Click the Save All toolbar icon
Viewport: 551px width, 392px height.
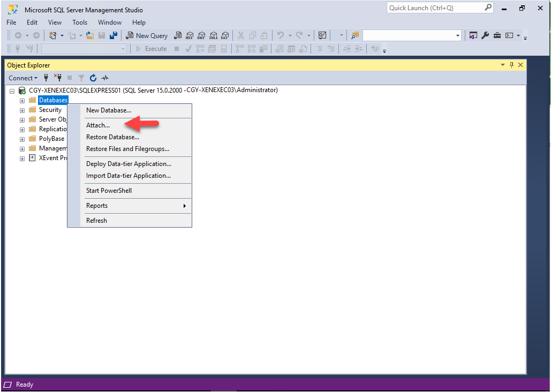coord(114,36)
